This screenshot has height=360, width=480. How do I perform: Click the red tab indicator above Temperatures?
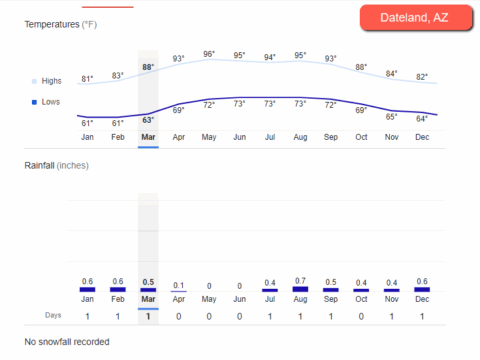point(108,7)
